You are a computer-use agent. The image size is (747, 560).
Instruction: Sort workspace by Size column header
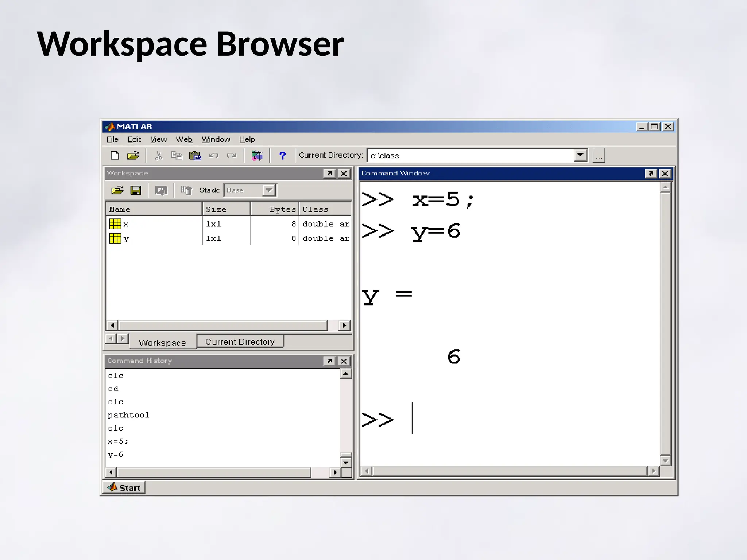(x=227, y=209)
